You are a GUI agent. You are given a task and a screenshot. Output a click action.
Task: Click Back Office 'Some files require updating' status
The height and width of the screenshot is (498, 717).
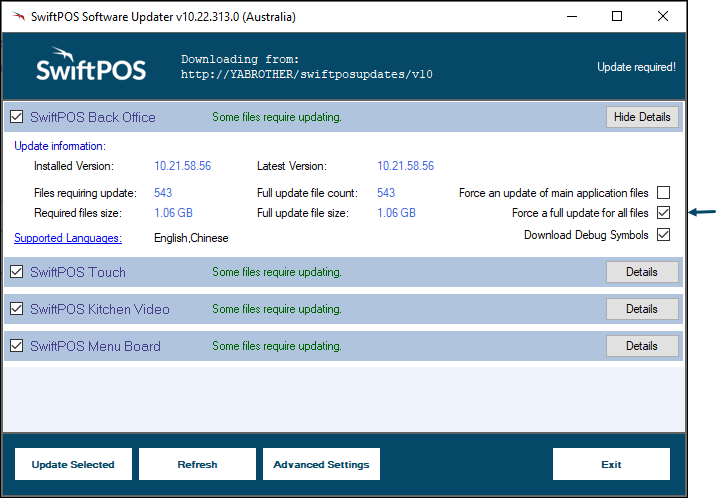pyautogui.click(x=277, y=117)
